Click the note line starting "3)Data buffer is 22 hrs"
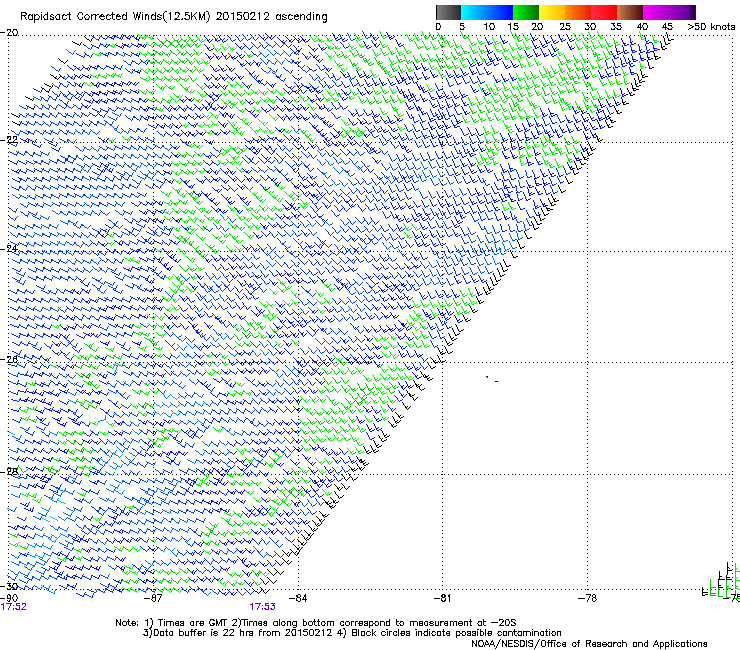This screenshot has width=740, height=650. [352, 633]
